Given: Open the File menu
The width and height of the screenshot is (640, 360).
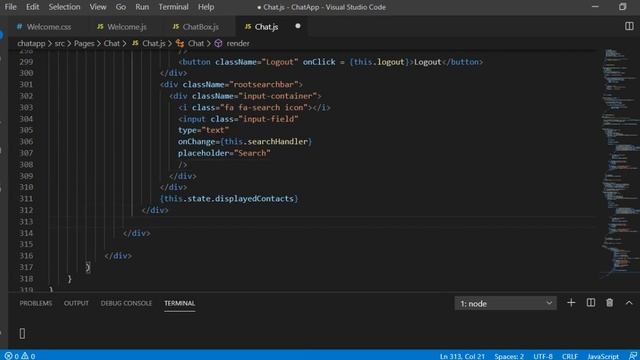Looking at the screenshot, I should (10, 7).
